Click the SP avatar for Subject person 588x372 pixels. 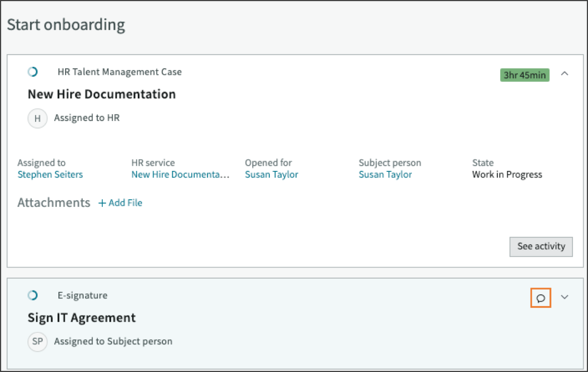click(x=38, y=342)
